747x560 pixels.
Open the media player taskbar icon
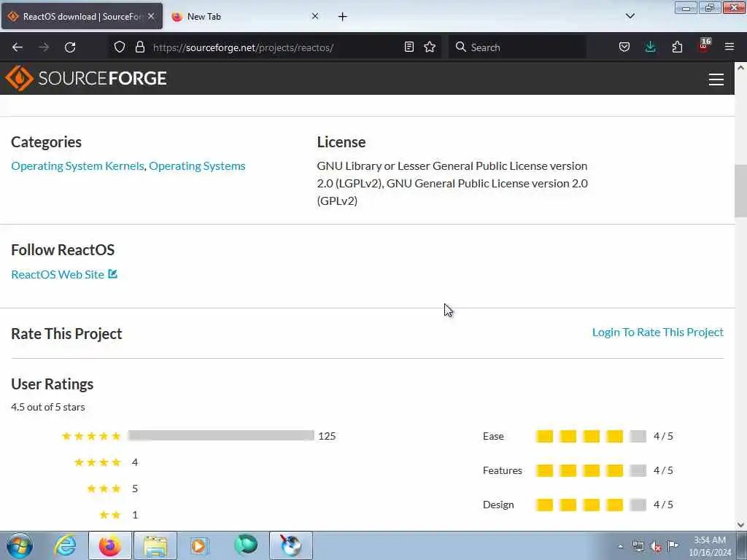(199, 545)
